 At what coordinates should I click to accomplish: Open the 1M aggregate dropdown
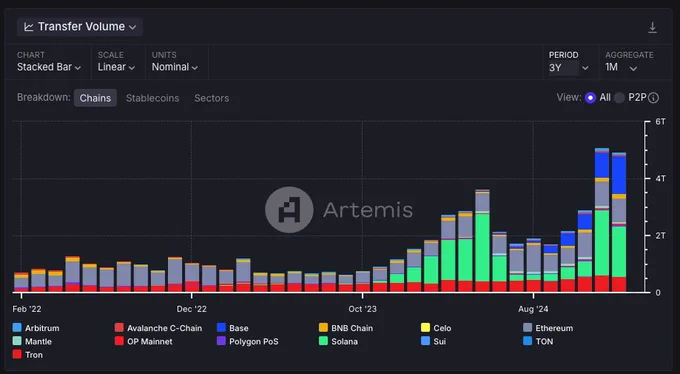coord(621,68)
